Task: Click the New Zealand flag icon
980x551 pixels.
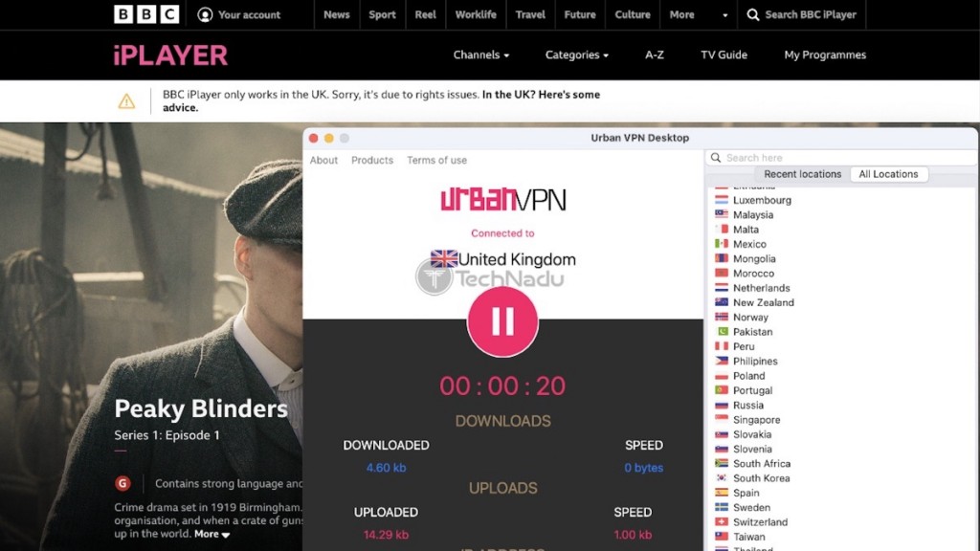Action: [x=722, y=302]
